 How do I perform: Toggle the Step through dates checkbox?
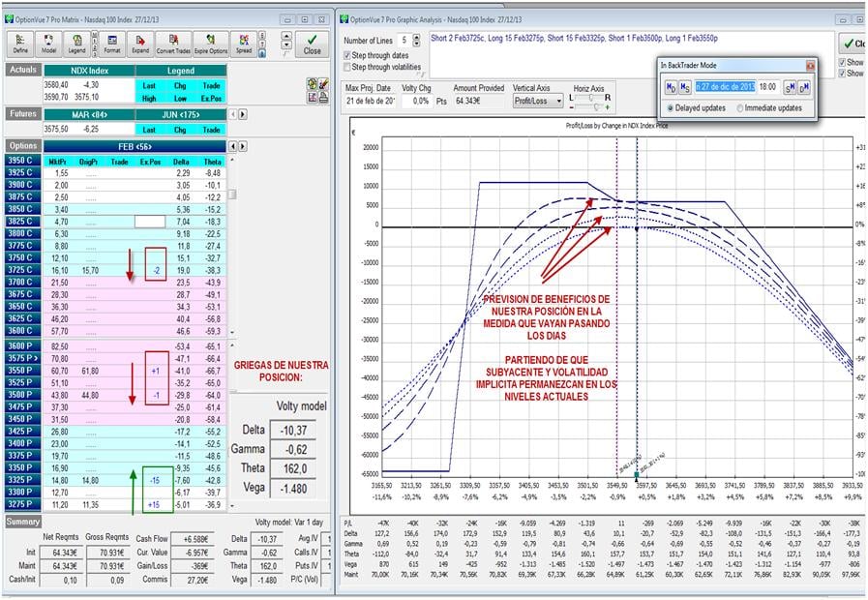coord(347,55)
